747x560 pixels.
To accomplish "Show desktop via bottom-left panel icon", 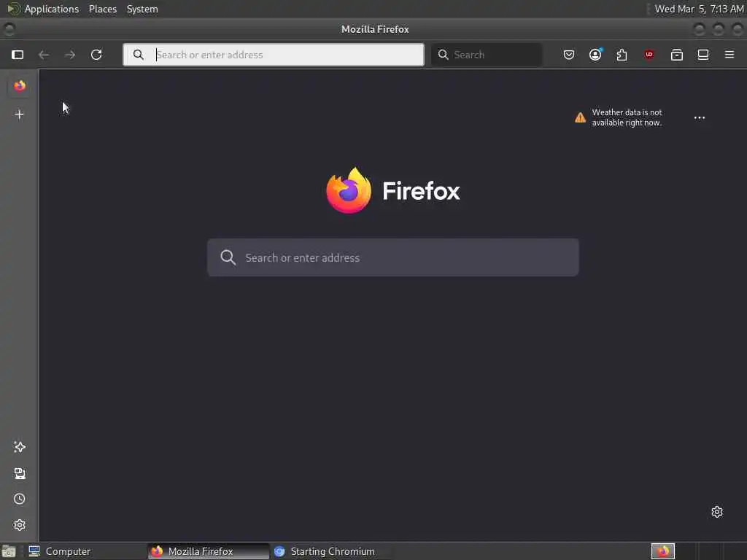I will 9,551.
